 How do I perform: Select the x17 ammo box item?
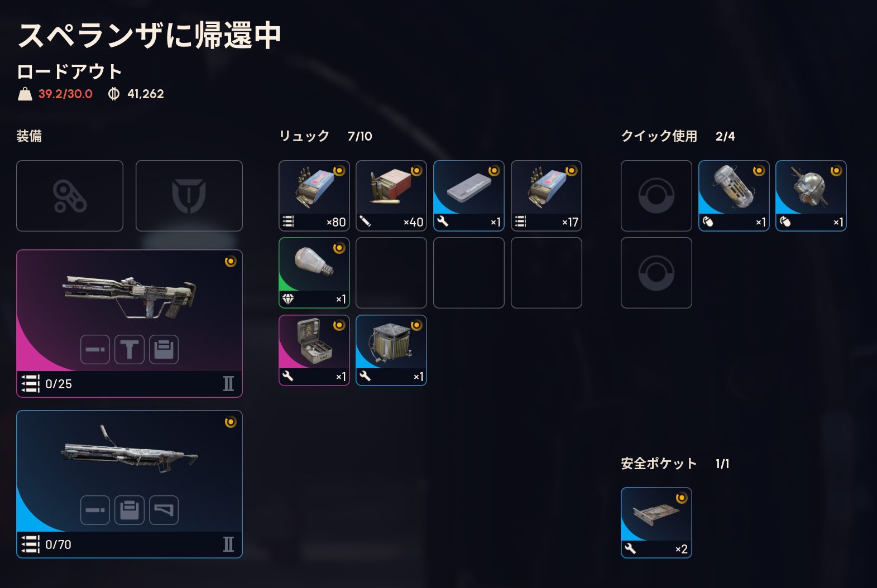(547, 196)
